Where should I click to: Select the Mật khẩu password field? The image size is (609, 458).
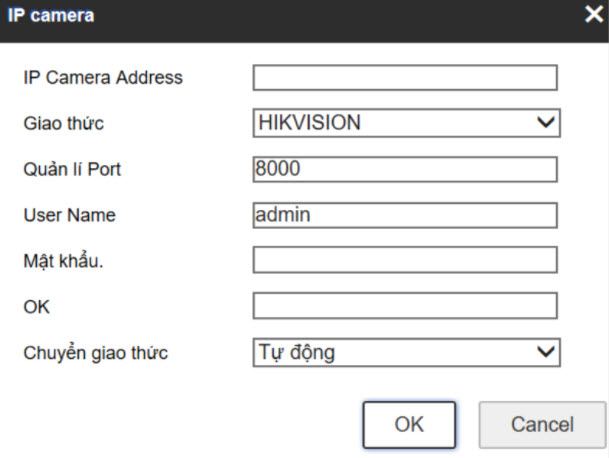point(404,260)
